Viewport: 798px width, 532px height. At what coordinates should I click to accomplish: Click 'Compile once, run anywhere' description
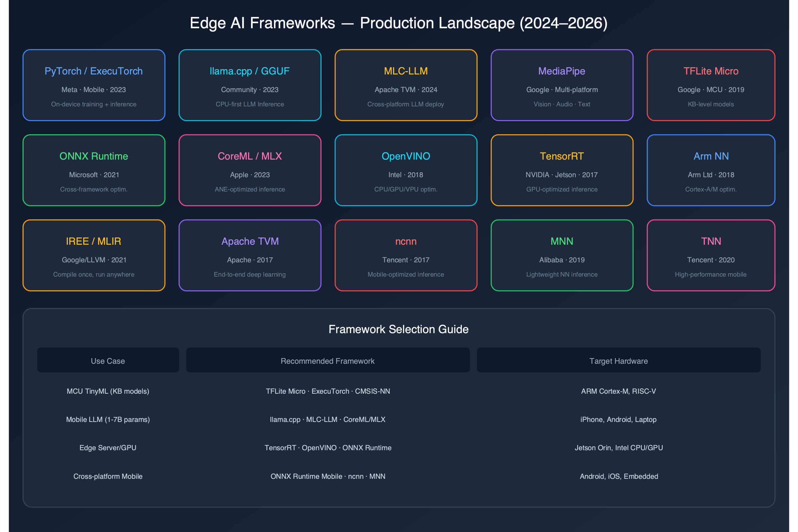tap(94, 275)
